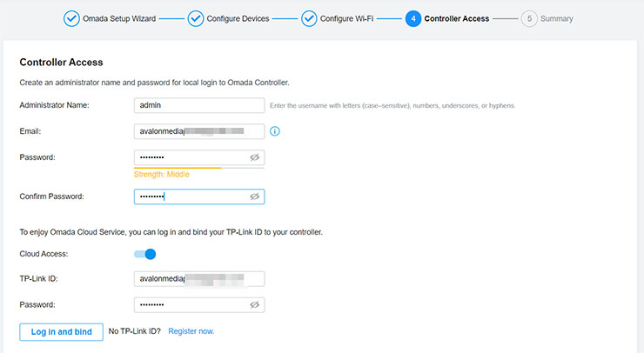Unhide the TP-Link ID password
Screen dimensions: 644x353
click(x=255, y=305)
